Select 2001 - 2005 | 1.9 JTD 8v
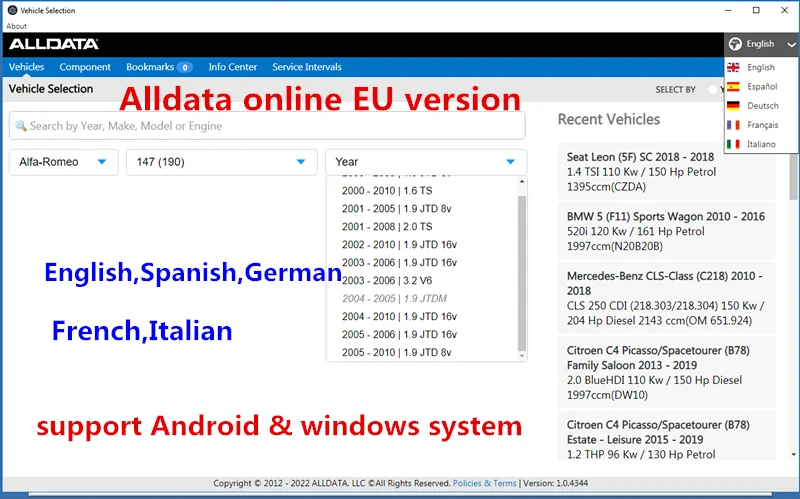The width and height of the screenshot is (800, 499). point(396,209)
